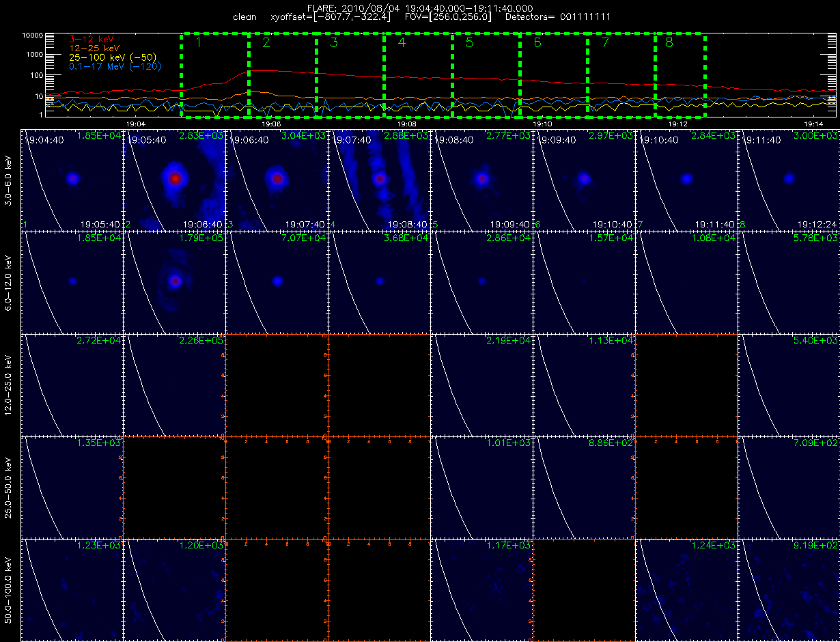The height and width of the screenshot is (642, 840).
Task: Click the value 1.23E+03
Action: 98,545
